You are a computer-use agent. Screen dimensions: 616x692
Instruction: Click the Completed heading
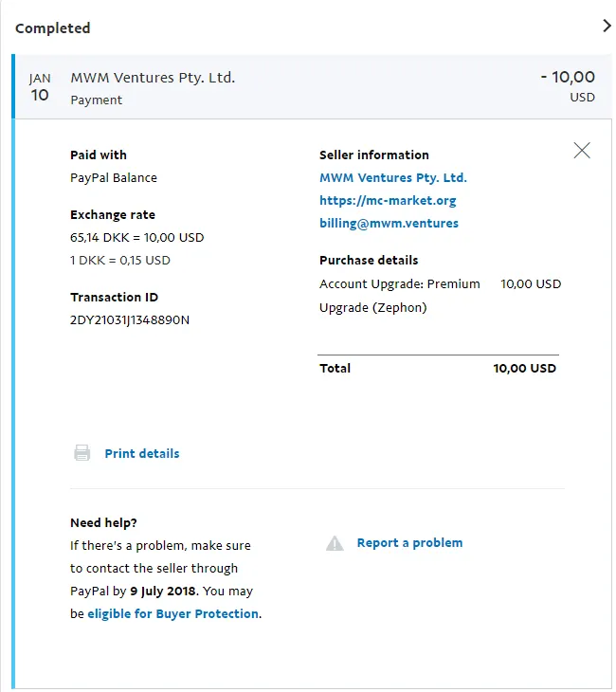coord(52,28)
